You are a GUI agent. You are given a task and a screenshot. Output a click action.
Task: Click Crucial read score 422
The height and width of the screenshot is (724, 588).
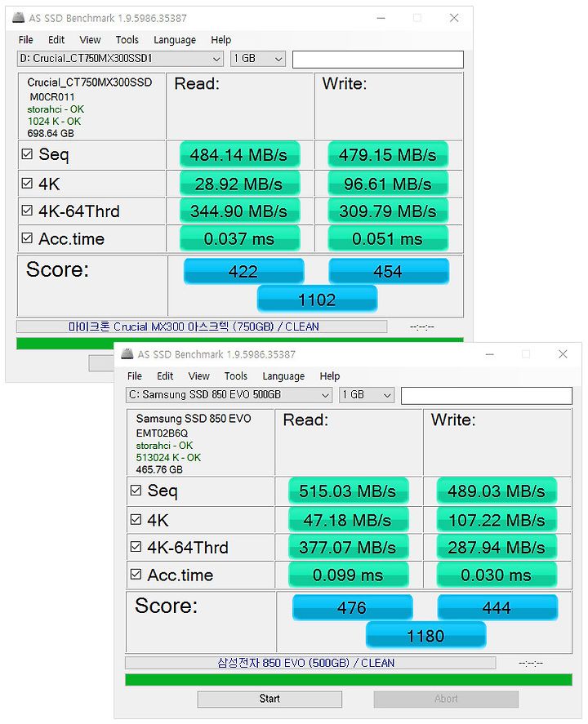(243, 270)
